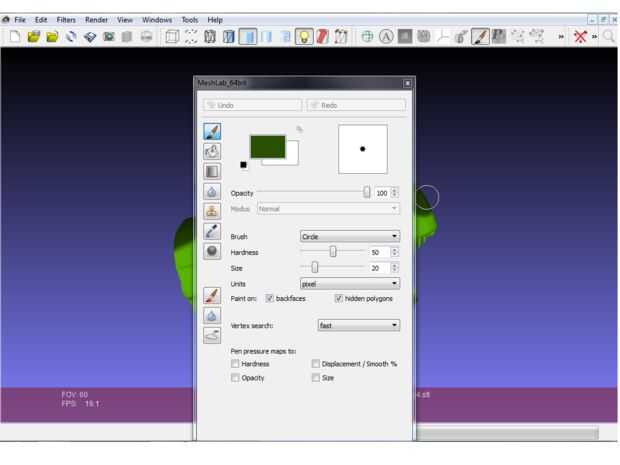Toggle the hidden polygons checkbox

338,299
